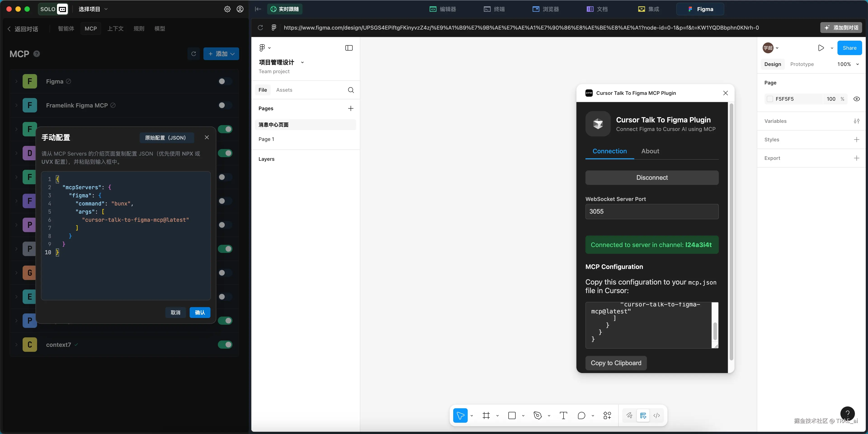Refresh the MCP server list
The width and height of the screenshot is (868, 434).
(x=193, y=54)
